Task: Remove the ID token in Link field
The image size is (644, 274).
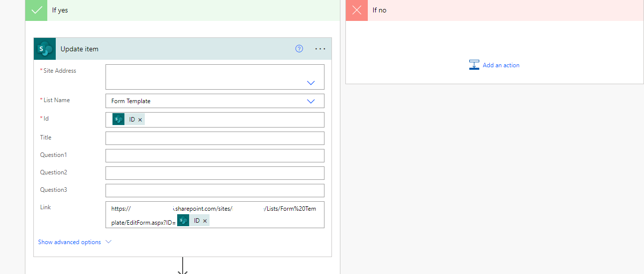Action: (x=205, y=221)
